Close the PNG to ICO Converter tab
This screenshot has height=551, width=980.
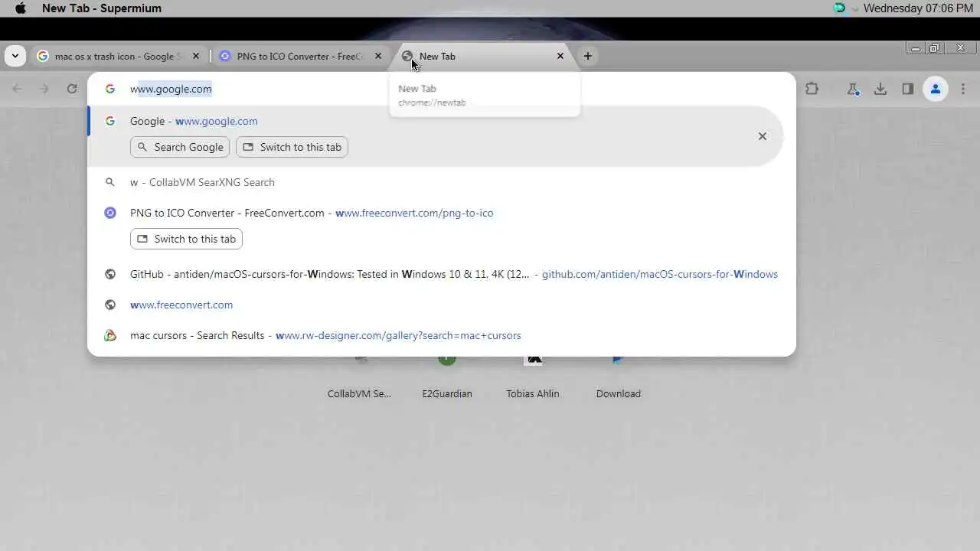377,56
